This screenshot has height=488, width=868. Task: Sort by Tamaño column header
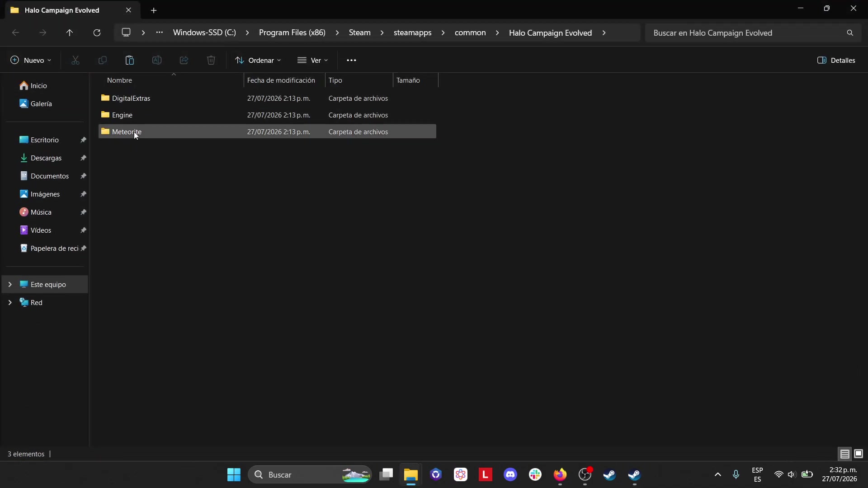pos(415,80)
